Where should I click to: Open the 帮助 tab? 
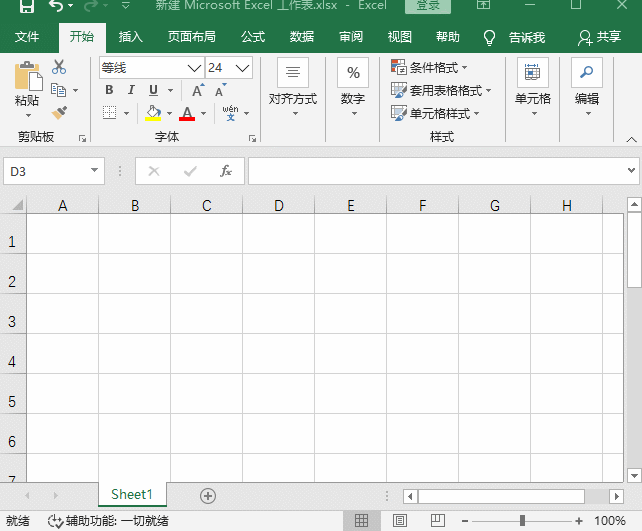(x=448, y=37)
